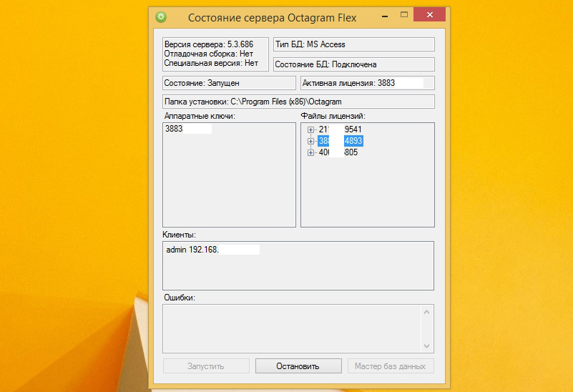Viewport: 573px width, 392px height.
Task: Click the Папка установки path field
Action: tap(298, 102)
